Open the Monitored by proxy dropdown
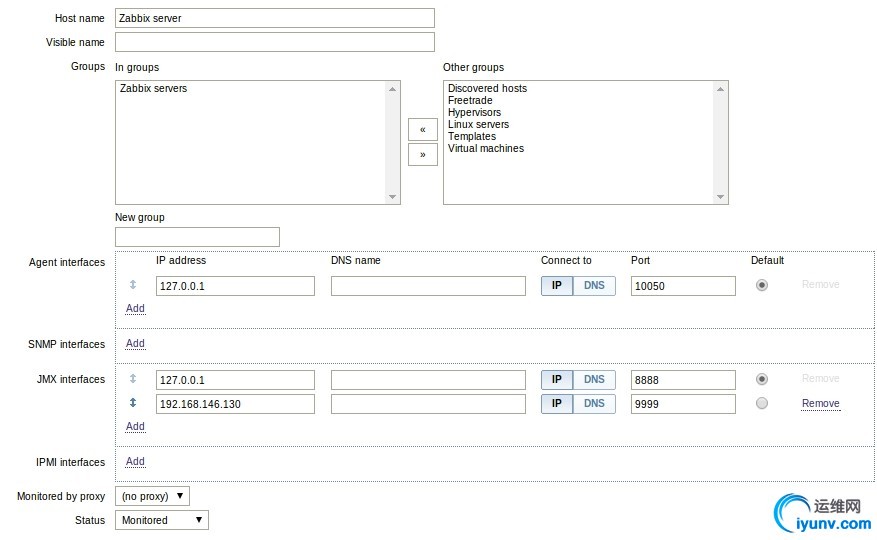The height and width of the screenshot is (540, 877). pyautogui.click(x=152, y=496)
